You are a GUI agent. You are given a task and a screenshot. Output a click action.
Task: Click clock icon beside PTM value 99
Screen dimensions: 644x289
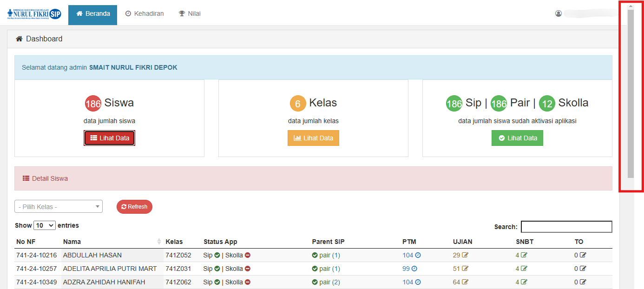[414, 269]
